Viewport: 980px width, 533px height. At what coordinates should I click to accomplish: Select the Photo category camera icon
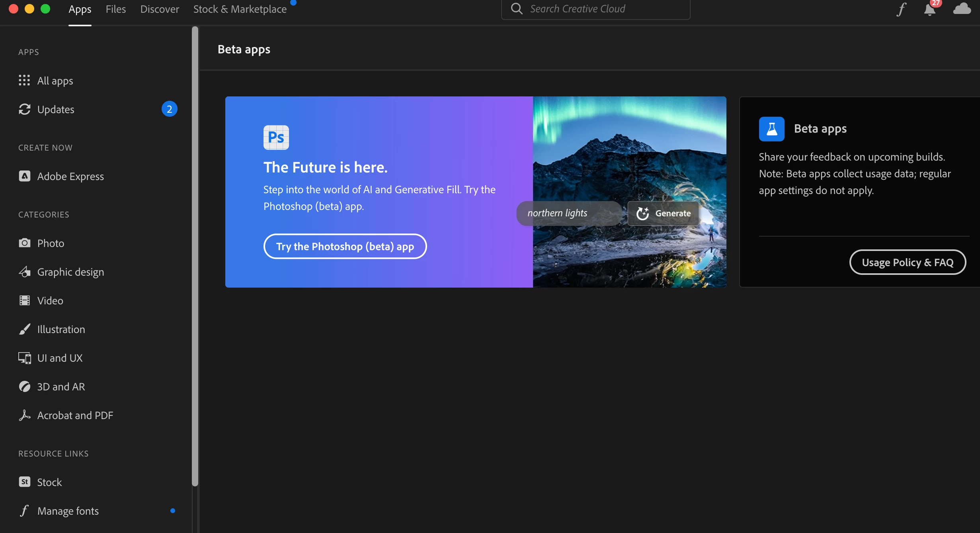coord(25,243)
